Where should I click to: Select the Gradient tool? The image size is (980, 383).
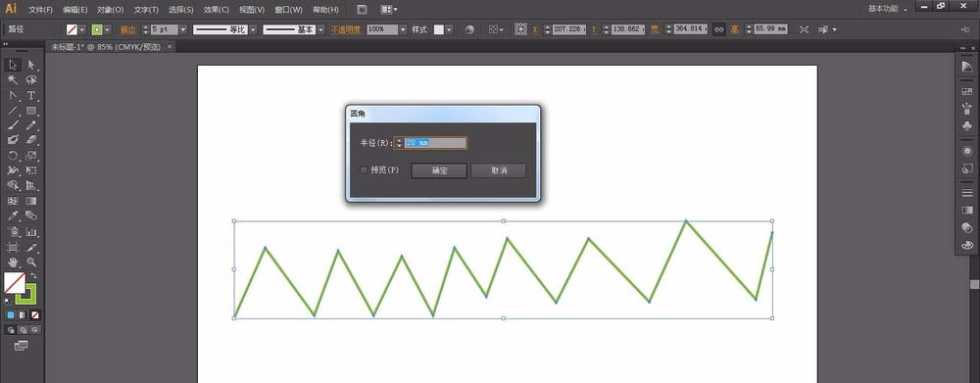click(x=31, y=201)
